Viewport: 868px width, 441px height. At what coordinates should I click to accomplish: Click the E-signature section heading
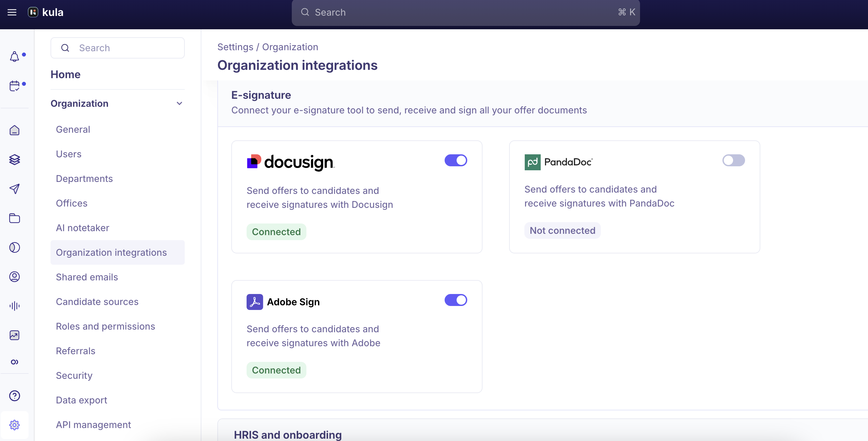point(261,95)
